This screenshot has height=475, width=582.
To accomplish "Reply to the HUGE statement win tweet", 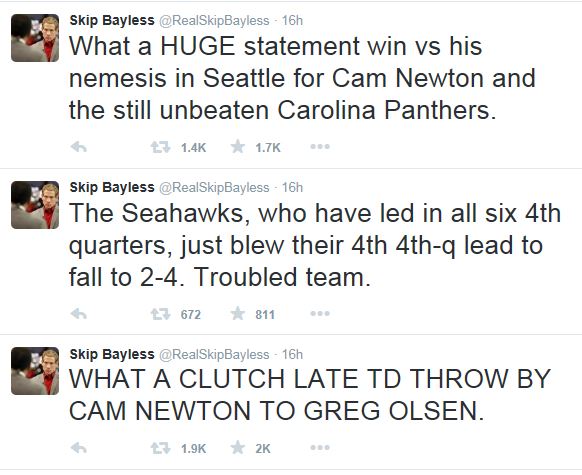I will point(79,147).
